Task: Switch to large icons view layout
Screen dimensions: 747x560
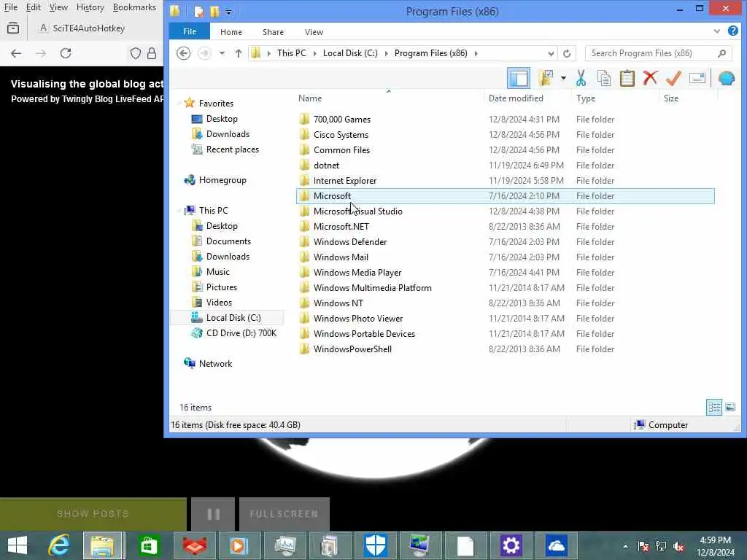Action: 730,407
